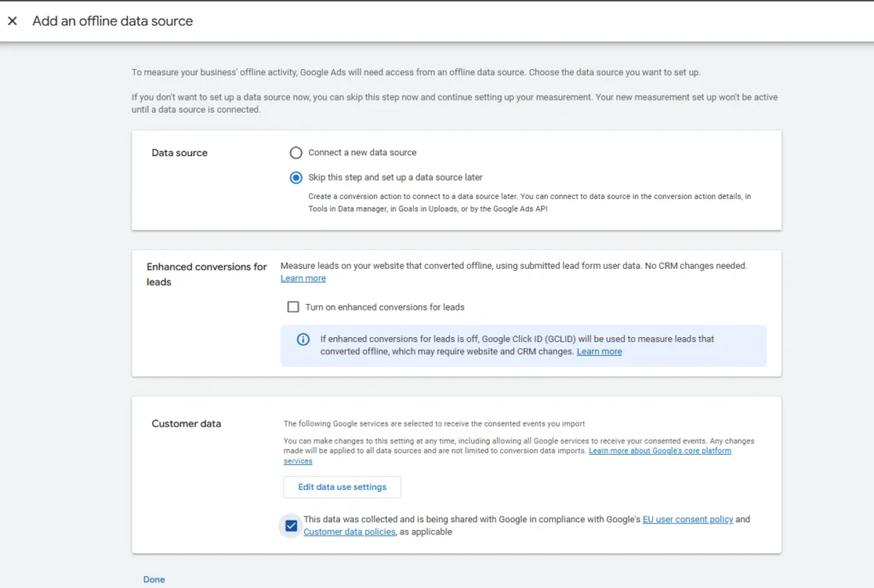Click the Data source section heading
The image size is (874, 588).
179,153
